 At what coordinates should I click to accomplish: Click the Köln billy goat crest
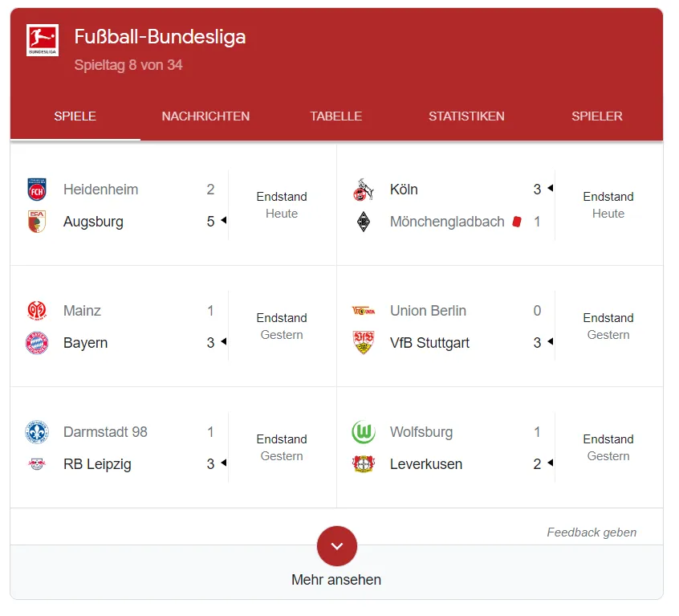tap(364, 190)
